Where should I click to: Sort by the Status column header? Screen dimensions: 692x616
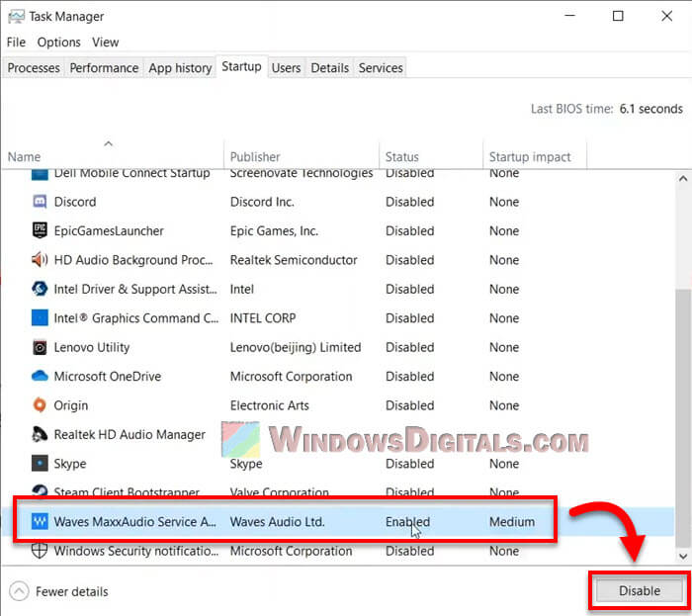click(x=431, y=154)
